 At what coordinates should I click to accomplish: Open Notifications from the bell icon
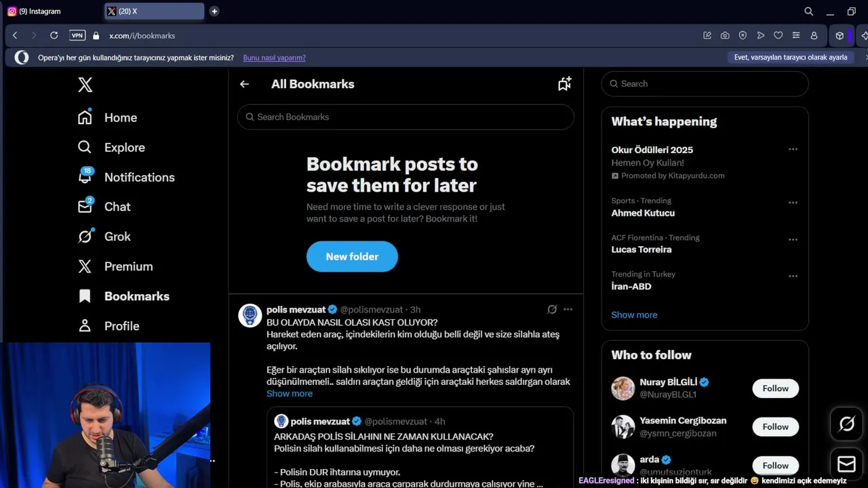(85, 177)
